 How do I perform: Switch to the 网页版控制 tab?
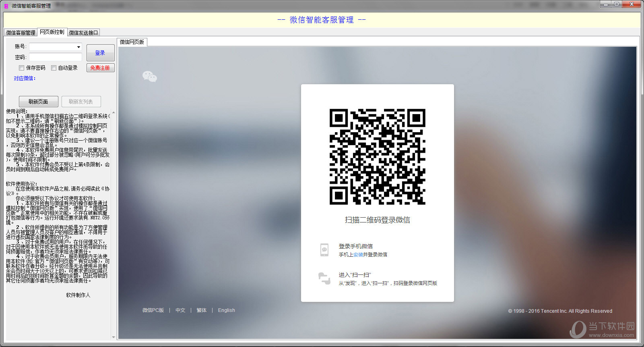point(52,32)
